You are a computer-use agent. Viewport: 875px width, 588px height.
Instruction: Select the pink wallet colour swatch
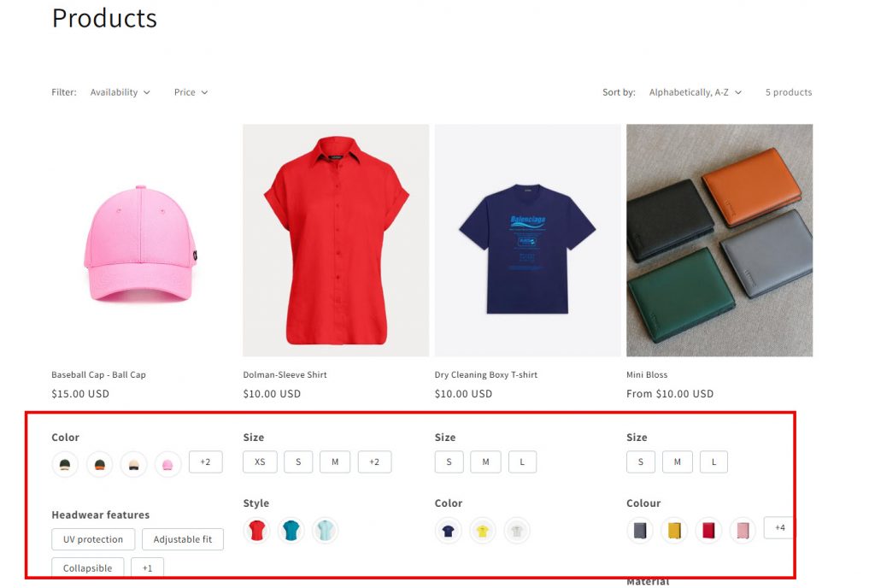(x=743, y=530)
